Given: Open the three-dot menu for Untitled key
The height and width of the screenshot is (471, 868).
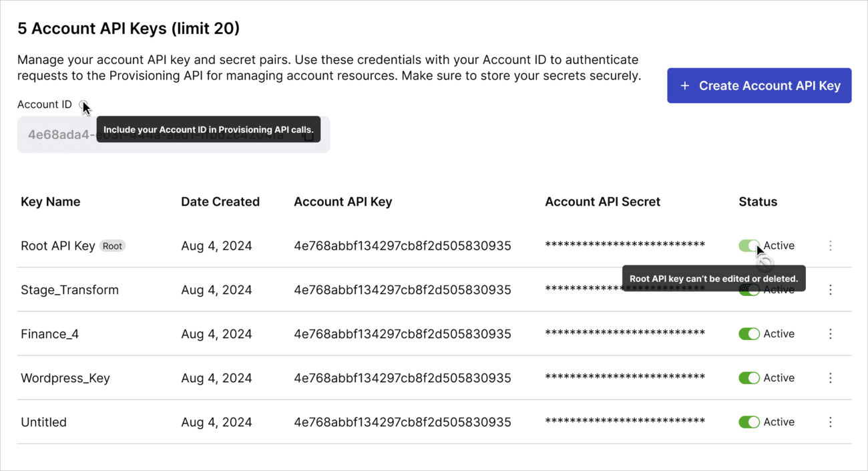Looking at the screenshot, I should tap(831, 422).
